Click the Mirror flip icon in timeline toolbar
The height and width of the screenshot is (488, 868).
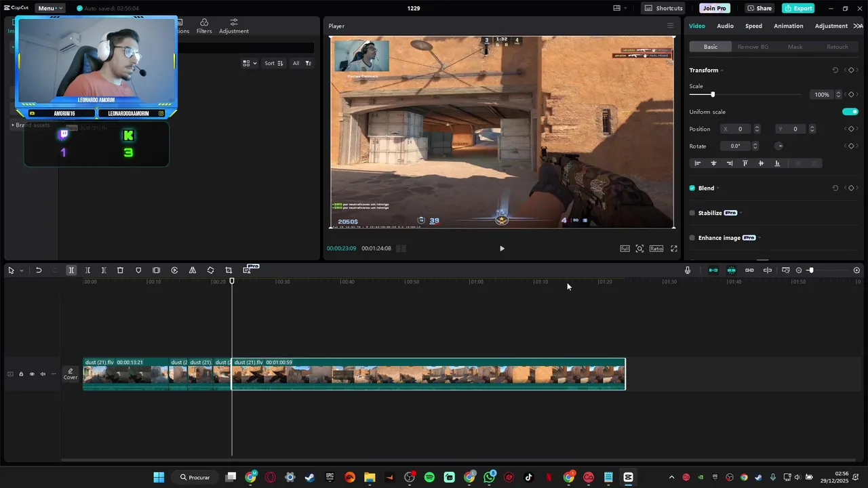pos(193,270)
